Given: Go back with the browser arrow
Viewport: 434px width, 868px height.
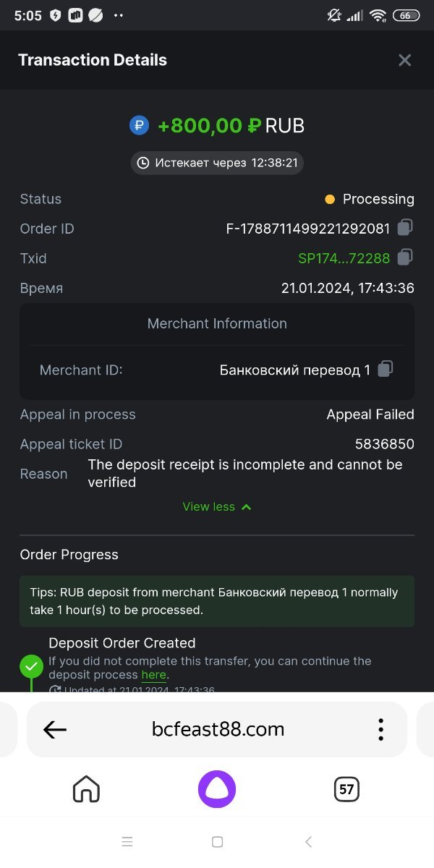Looking at the screenshot, I should (55, 730).
